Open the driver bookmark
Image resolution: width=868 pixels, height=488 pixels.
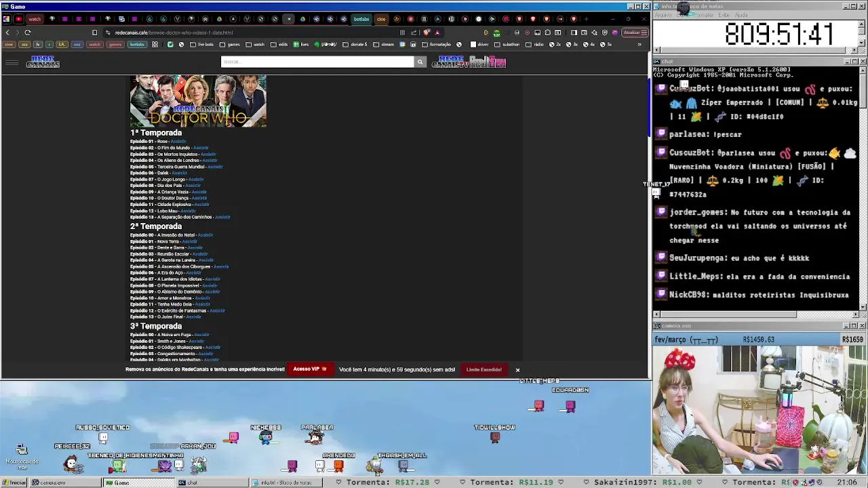click(x=479, y=45)
